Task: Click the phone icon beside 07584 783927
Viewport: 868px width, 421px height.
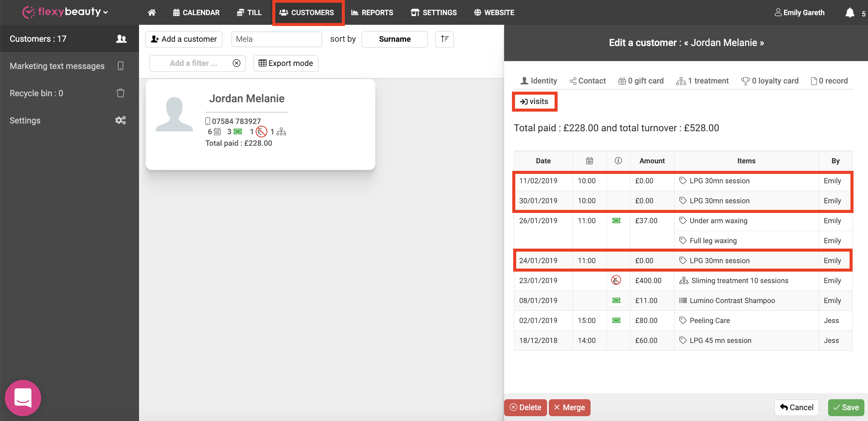Action: click(208, 121)
